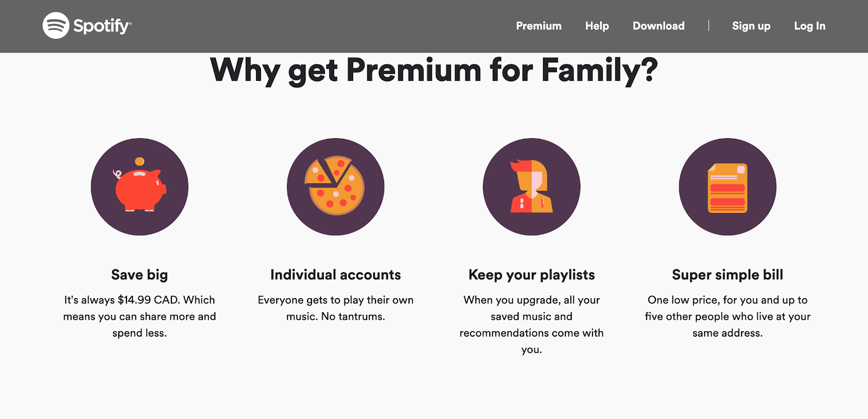Open the Help navigation link
The height and width of the screenshot is (419, 868).
tap(597, 26)
